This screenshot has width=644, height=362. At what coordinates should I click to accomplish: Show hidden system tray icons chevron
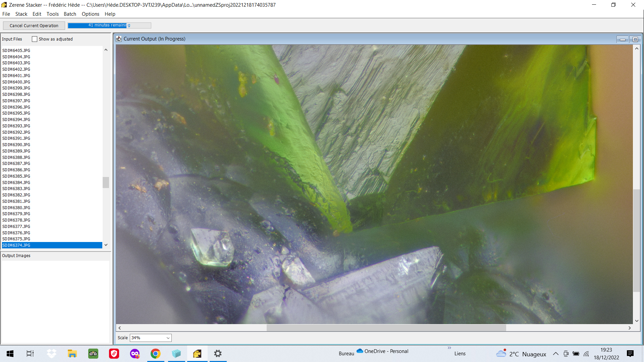pyautogui.click(x=555, y=354)
